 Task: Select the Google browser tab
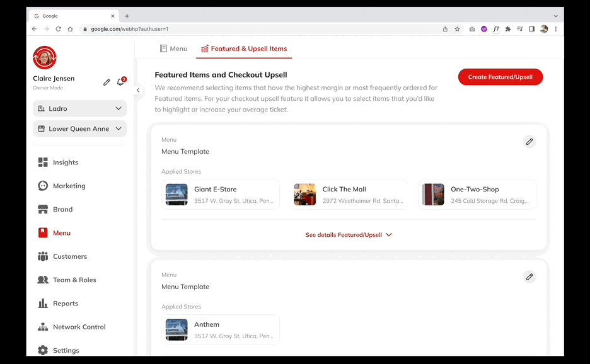click(74, 16)
